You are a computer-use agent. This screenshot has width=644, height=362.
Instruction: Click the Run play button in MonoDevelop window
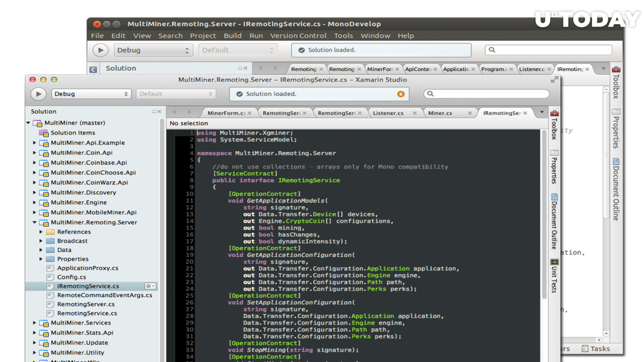tap(101, 50)
